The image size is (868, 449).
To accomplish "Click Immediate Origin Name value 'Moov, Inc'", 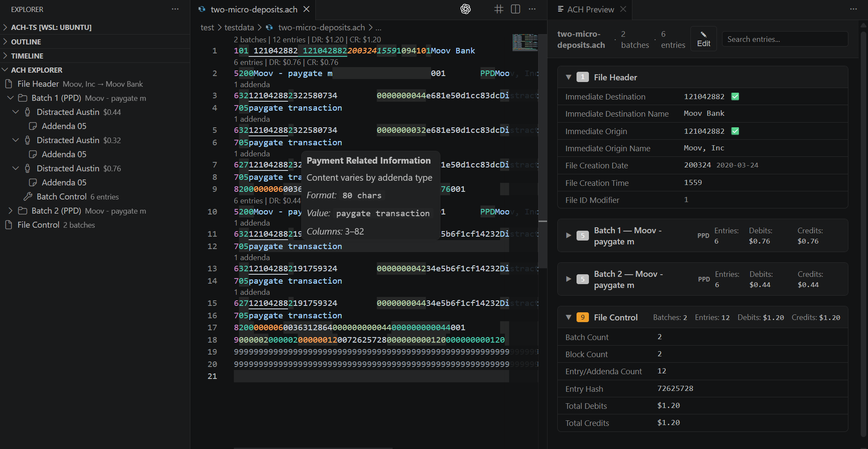I will 704,148.
